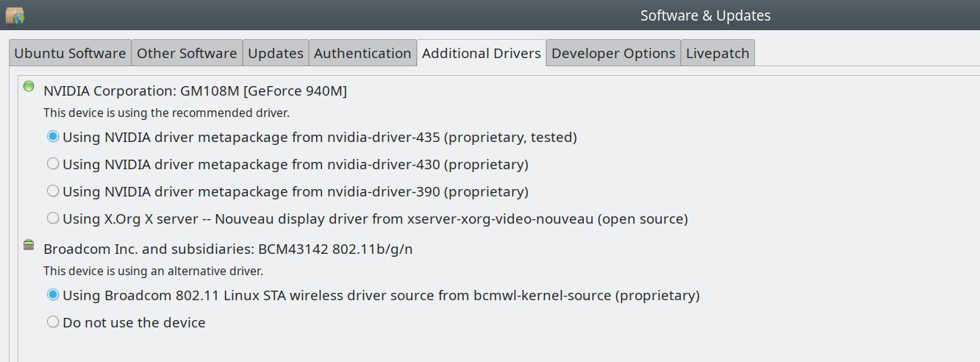This screenshot has height=362, width=980.
Task: Click the "using an alternative driver" status text
Action: pos(153,271)
